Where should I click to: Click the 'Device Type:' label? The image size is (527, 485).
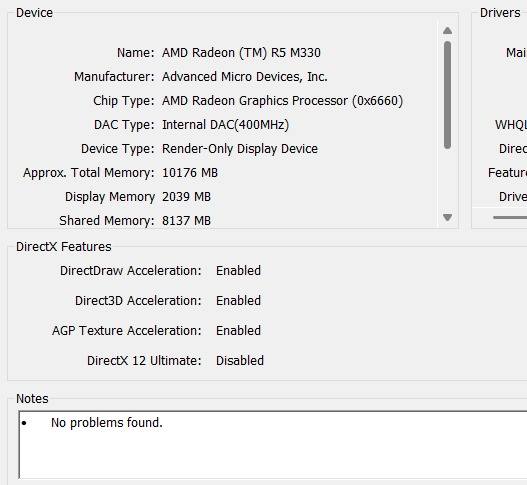click(x=118, y=149)
